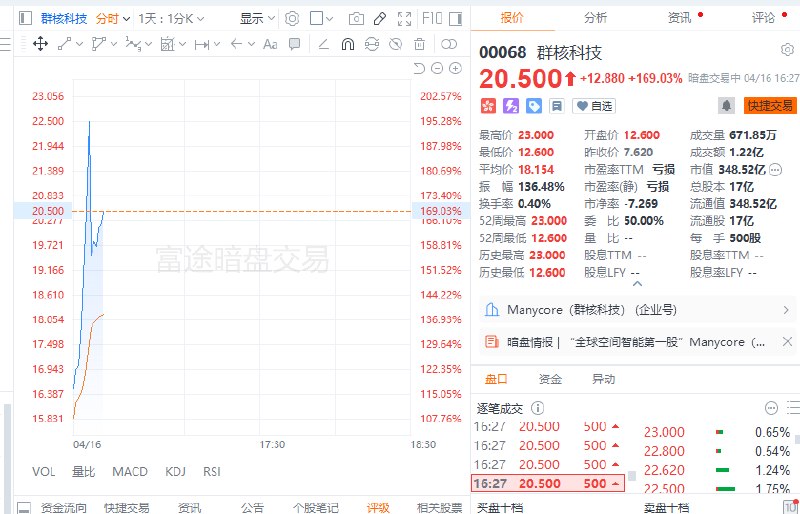
Task: Expand arrow tool options dropdown
Action: (251, 44)
